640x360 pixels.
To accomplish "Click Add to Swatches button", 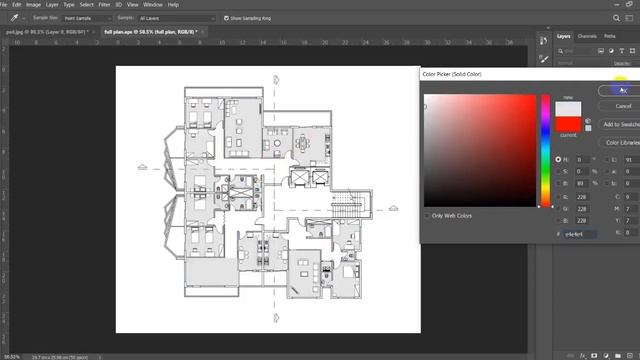I will tap(620, 124).
